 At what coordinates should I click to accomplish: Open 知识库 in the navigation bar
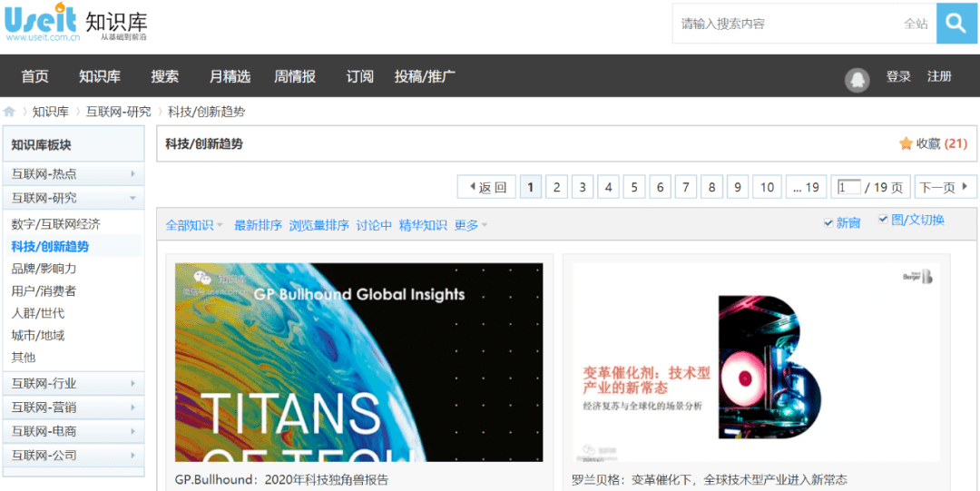pos(100,76)
